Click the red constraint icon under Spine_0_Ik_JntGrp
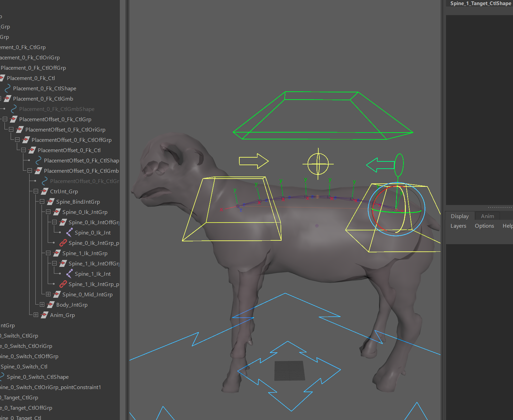Screen dimensions: 513x420 (63, 243)
